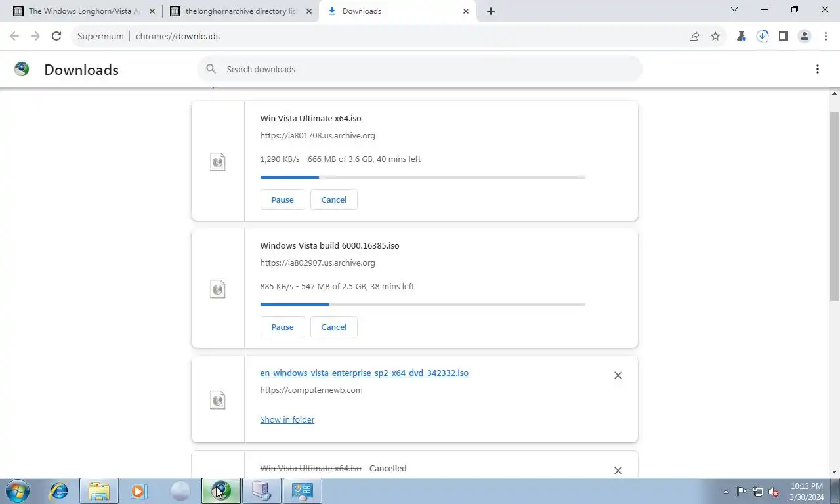
Task: Click the network tray icon
Action: [758, 492]
